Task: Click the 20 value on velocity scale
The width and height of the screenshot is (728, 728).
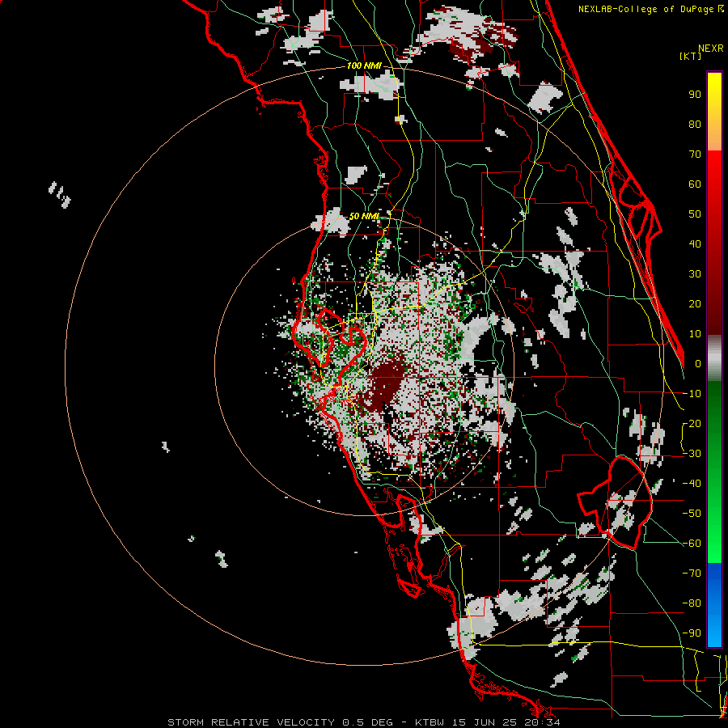Action: coord(695,304)
